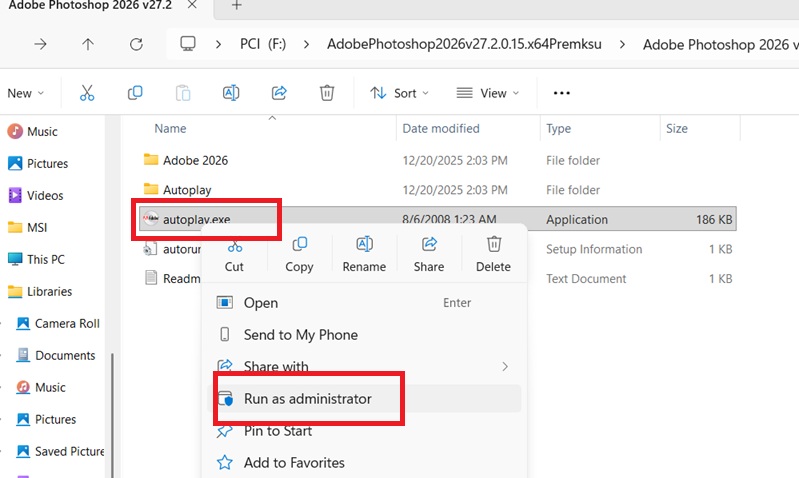Click the Setup Information type cell

click(594, 249)
